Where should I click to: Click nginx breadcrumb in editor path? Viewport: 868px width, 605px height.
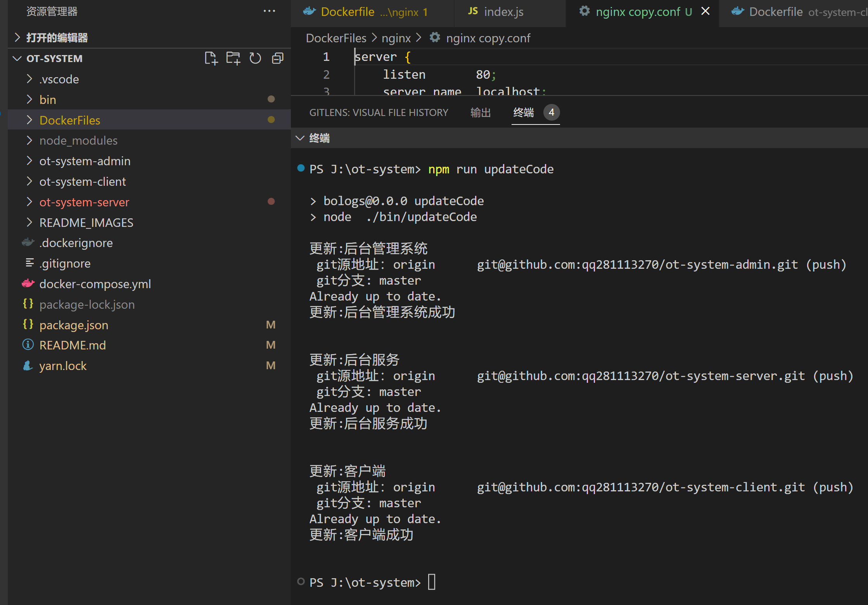click(x=396, y=38)
